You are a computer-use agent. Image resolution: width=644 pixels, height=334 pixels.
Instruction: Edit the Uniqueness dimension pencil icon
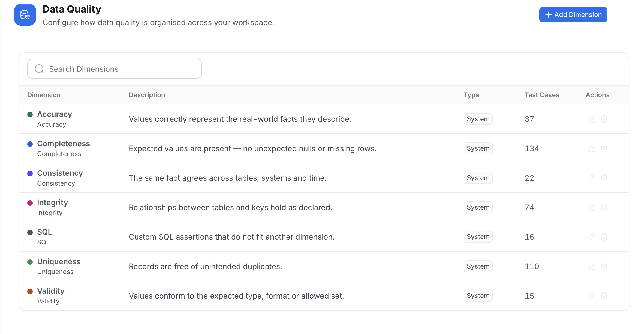tap(591, 266)
